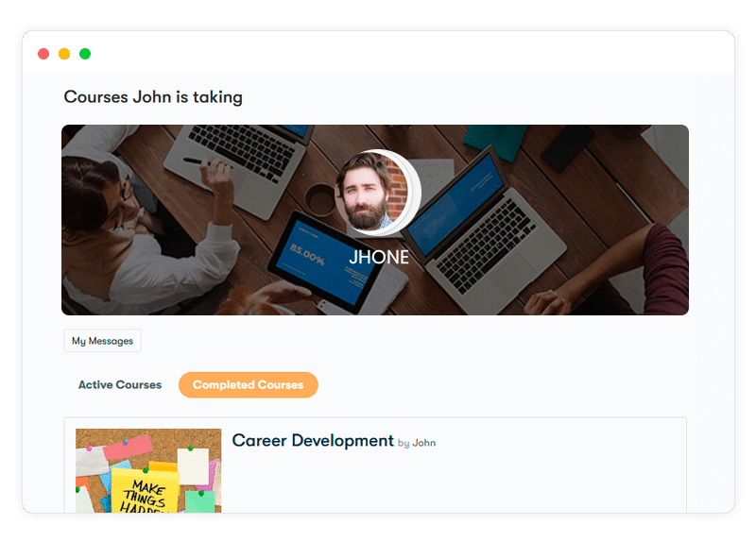Click the JHONE profile name
Screen dimensions: 756x542
(379, 257)
